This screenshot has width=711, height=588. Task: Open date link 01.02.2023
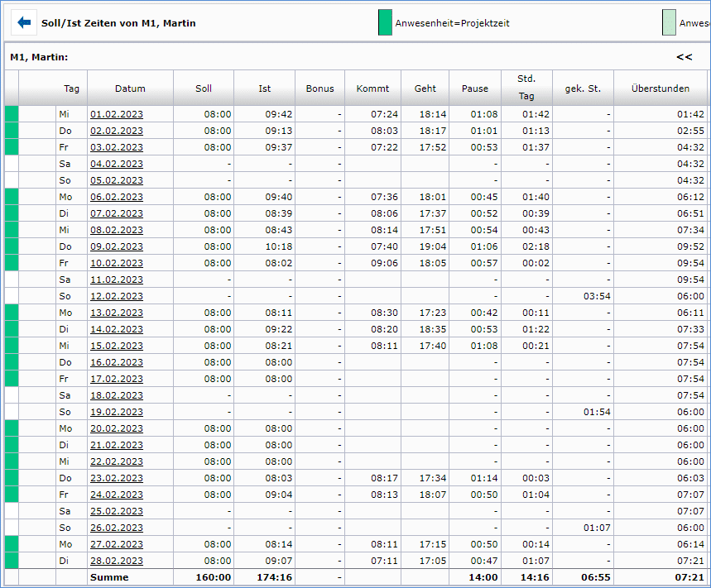(x=117, y=114)
